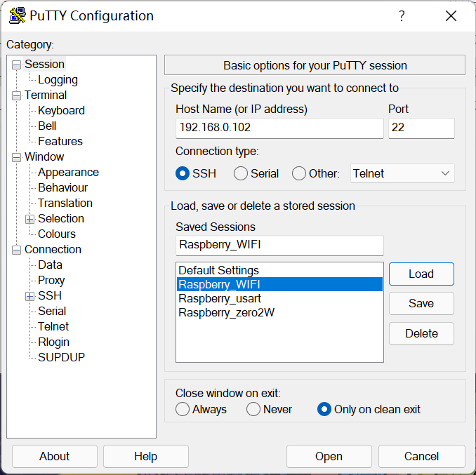476x475 pixels.
Task: Select the SSH category label in tree
Action: click(x=50, y=296)
